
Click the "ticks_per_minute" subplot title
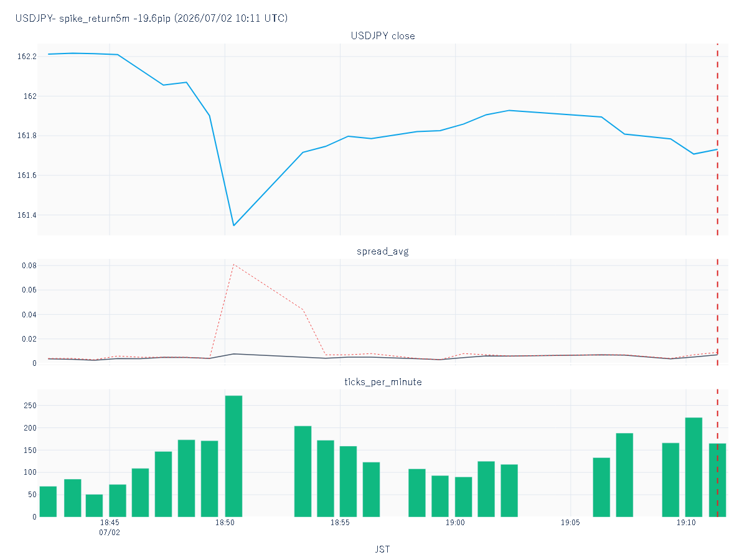pos(383,382)
